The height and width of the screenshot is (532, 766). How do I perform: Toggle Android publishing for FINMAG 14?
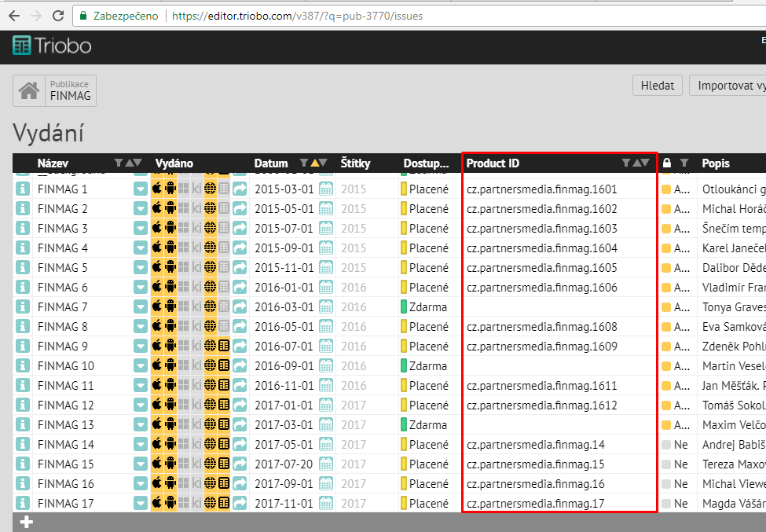170,445
